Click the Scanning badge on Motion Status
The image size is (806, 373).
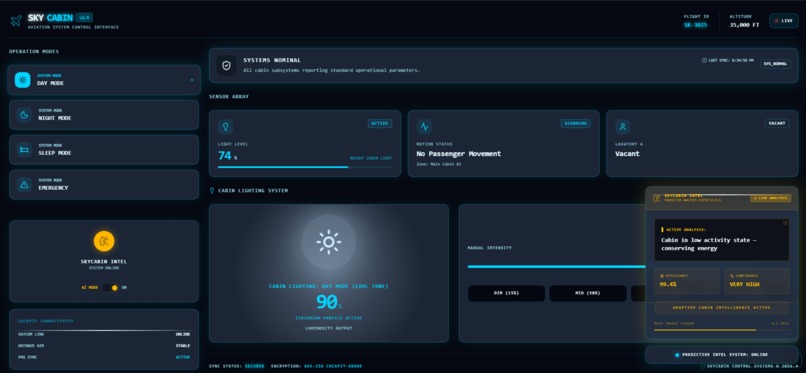(x=576, y=123)
